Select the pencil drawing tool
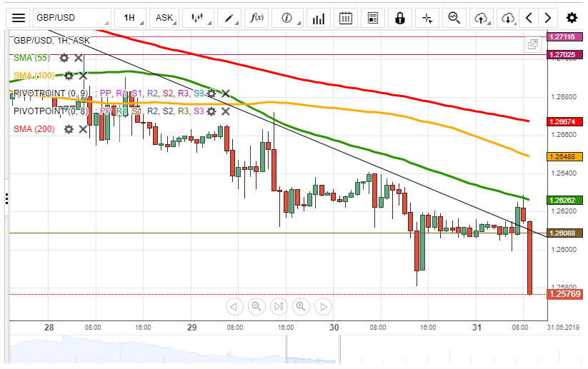Viewport: 588px width, 369px height. [229, 18]
